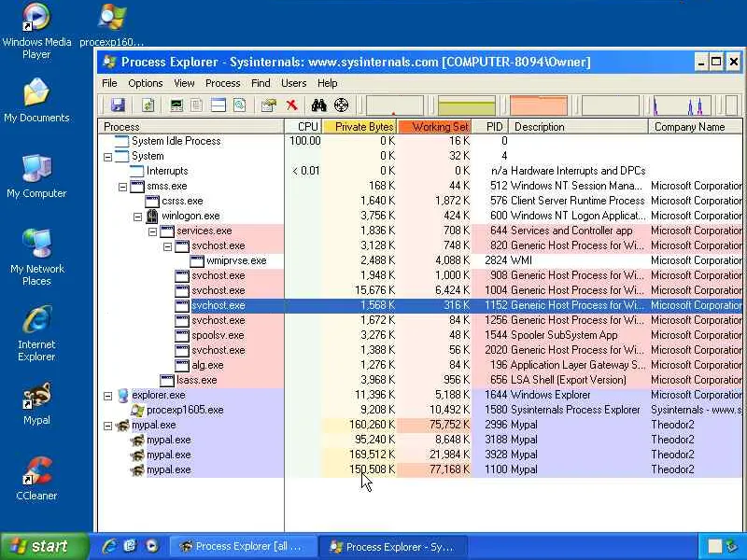Collapse the svchost.exe PID 820 node
The image size is (747, 560).
click(x=168, y=246)
